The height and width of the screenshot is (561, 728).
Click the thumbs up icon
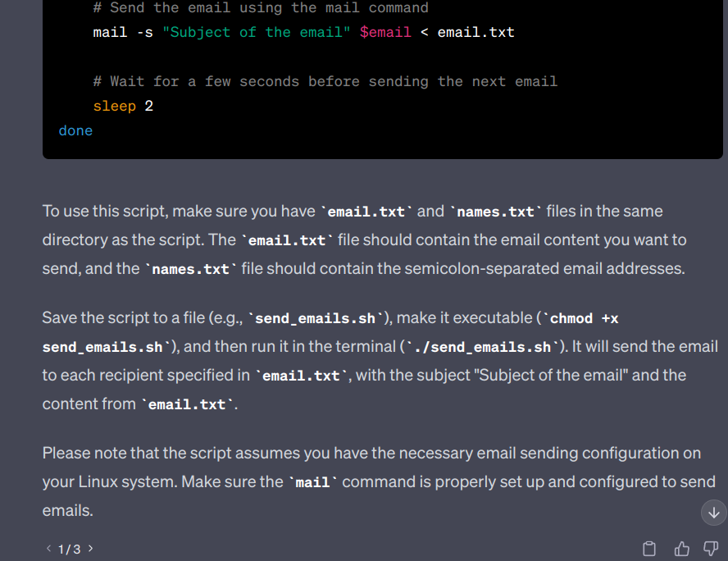pyautogui.click(x=681, y=549)
